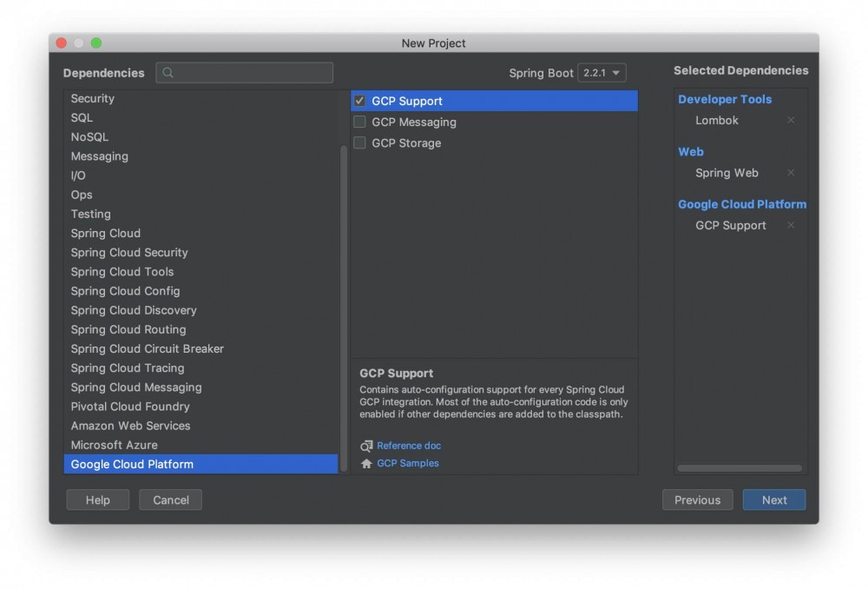Select the Amazon Web Services category
Image resolution: width=868 pixels, height=589 pixels.
130,426
